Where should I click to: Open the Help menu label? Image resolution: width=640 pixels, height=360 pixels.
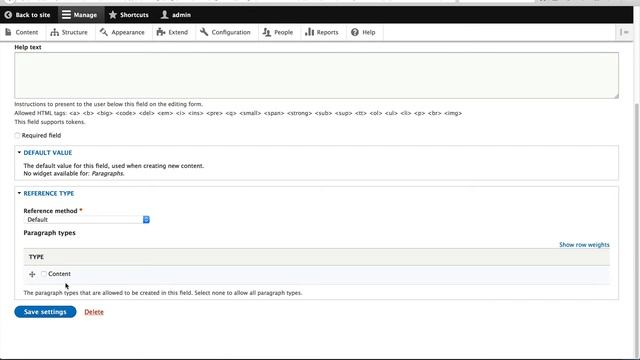coord(369,32)
